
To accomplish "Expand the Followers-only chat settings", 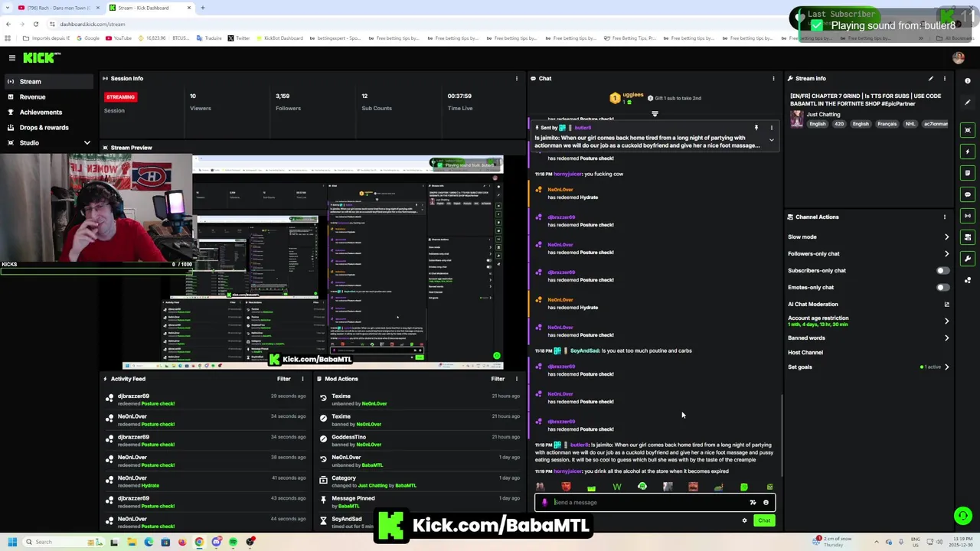I will coord(946,253).
